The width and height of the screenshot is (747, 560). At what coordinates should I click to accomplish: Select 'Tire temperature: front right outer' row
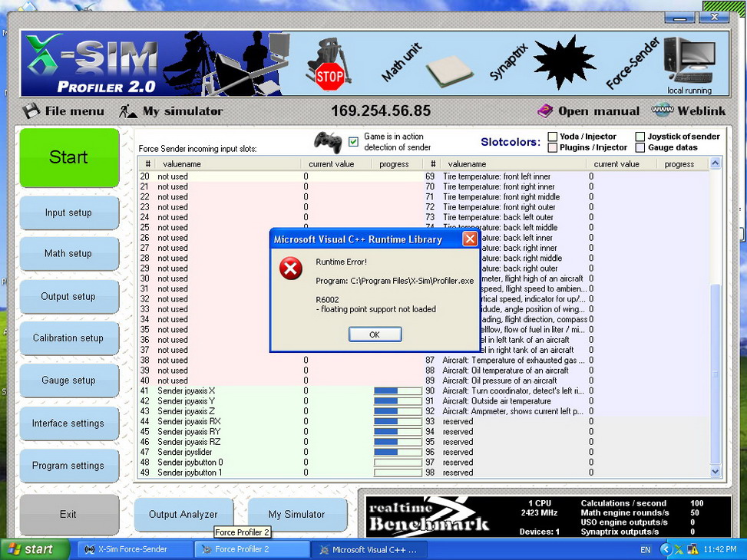(566, 207)
